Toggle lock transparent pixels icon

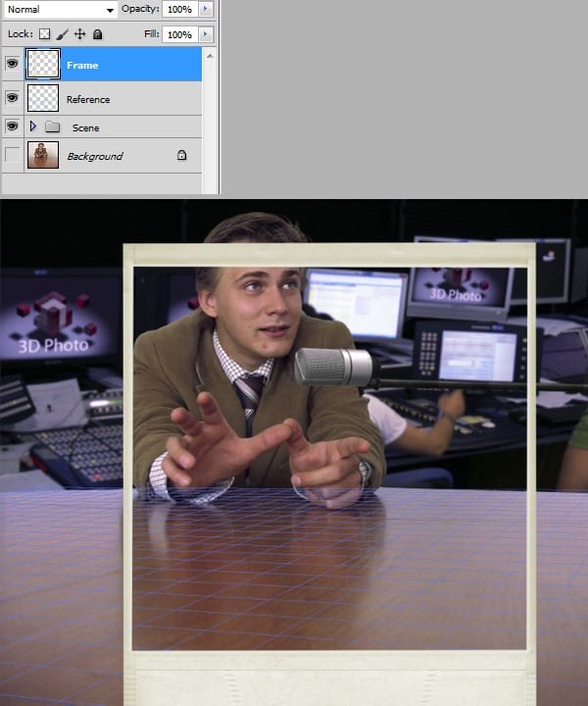tap(44, 34)
